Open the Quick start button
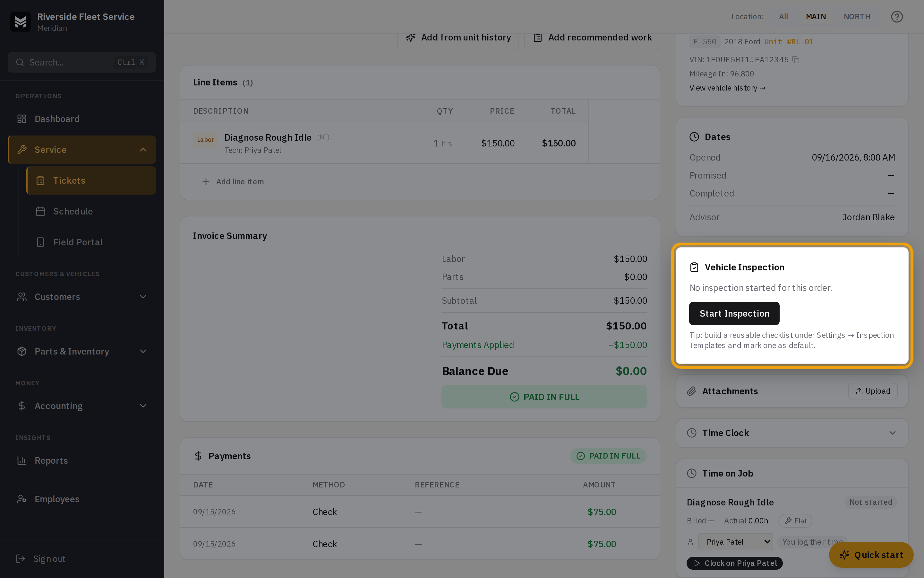 (871, 555)
